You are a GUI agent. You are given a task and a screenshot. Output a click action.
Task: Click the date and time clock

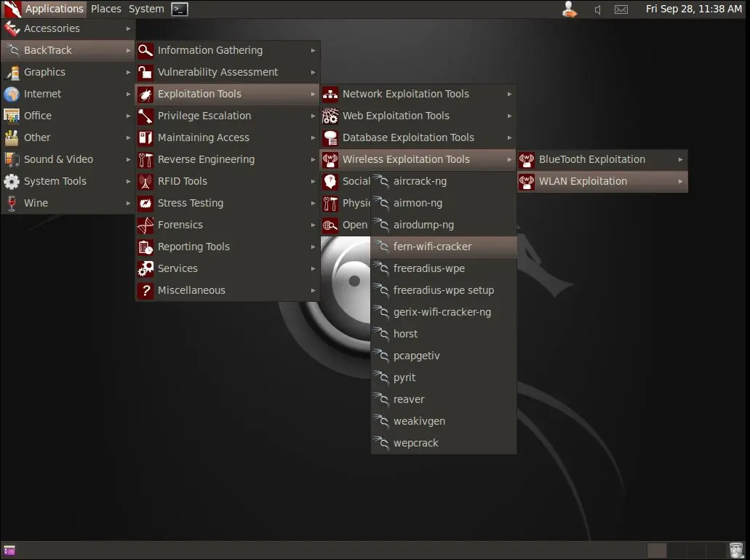pyautogui.click(x=693, y=9)
